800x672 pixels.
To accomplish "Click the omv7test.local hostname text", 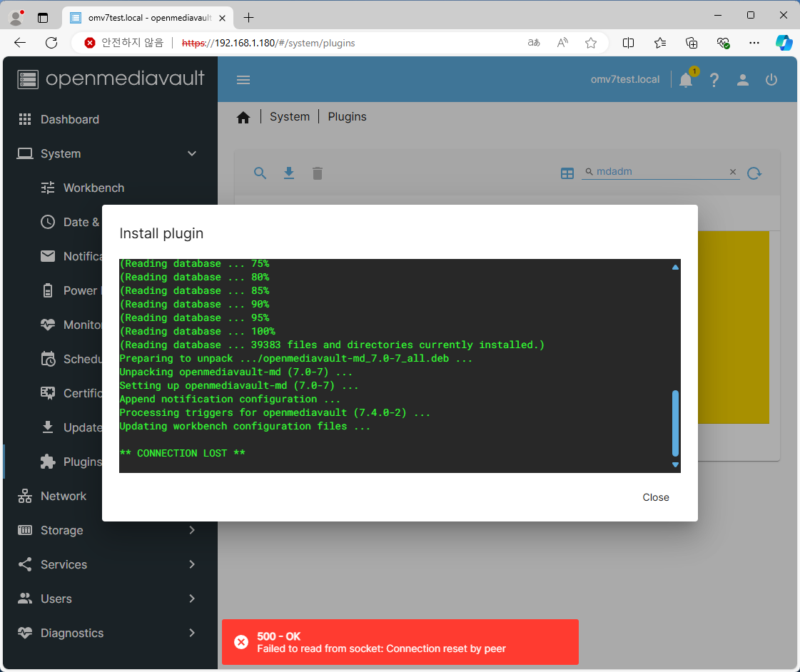I will (625, 79).
